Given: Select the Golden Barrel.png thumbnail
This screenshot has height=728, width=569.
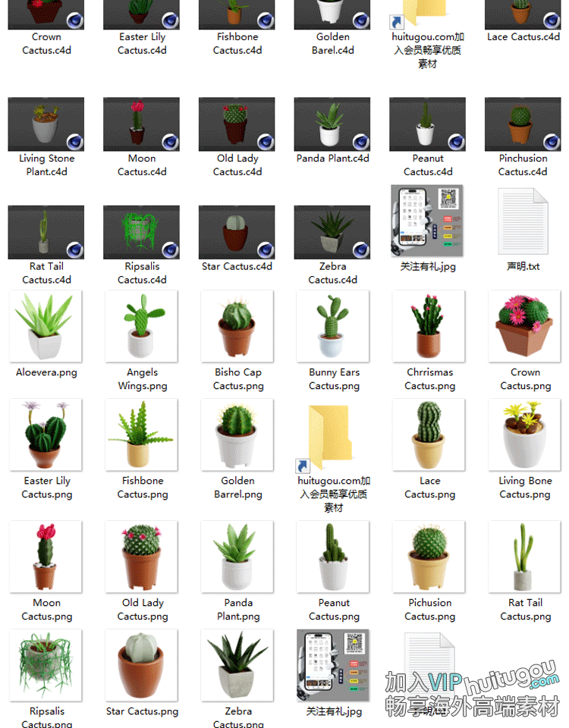Looking at the screenshot, I should tap(237, 435).
